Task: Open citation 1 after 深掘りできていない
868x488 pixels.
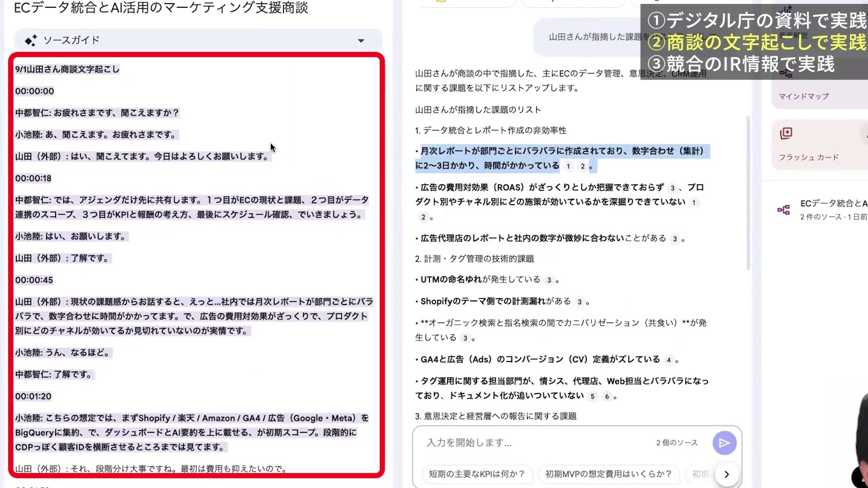Action: [693, 202]
